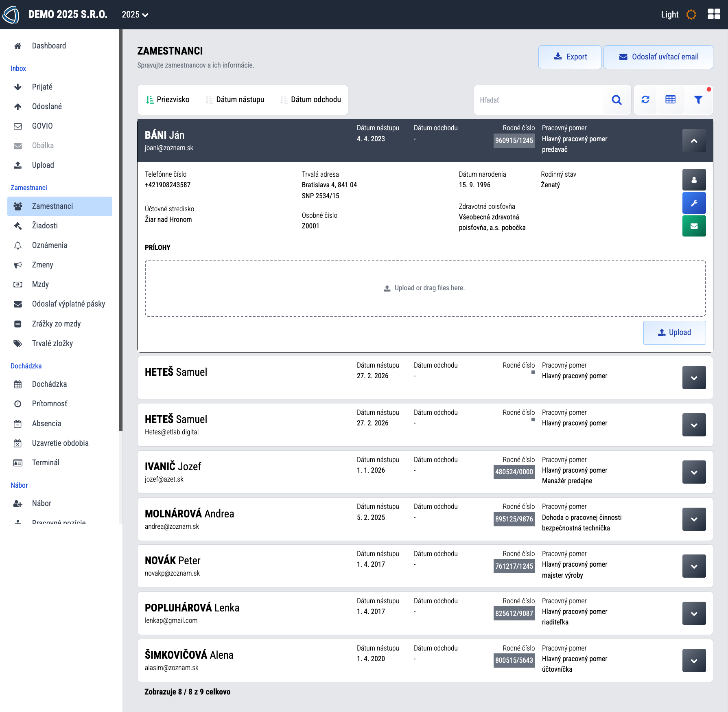
Task: Open the filter funnel icon
Action: point(698,100)
